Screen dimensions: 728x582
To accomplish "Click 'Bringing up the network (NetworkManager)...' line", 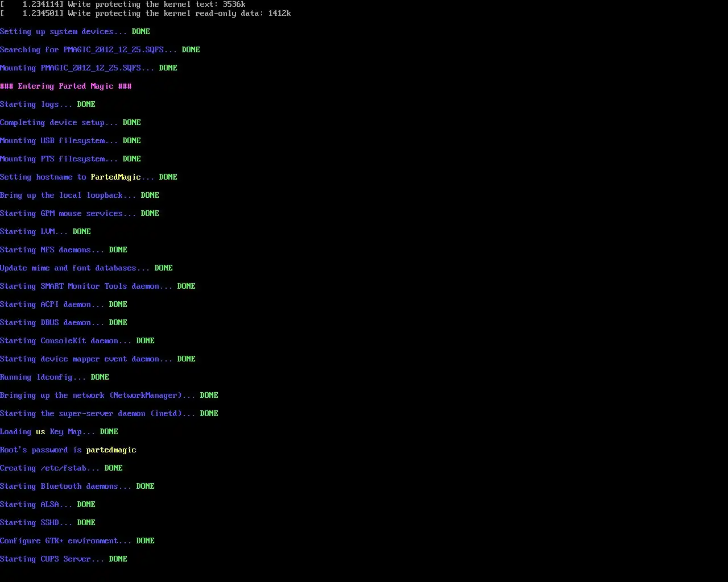I will [x=109, y=395].
